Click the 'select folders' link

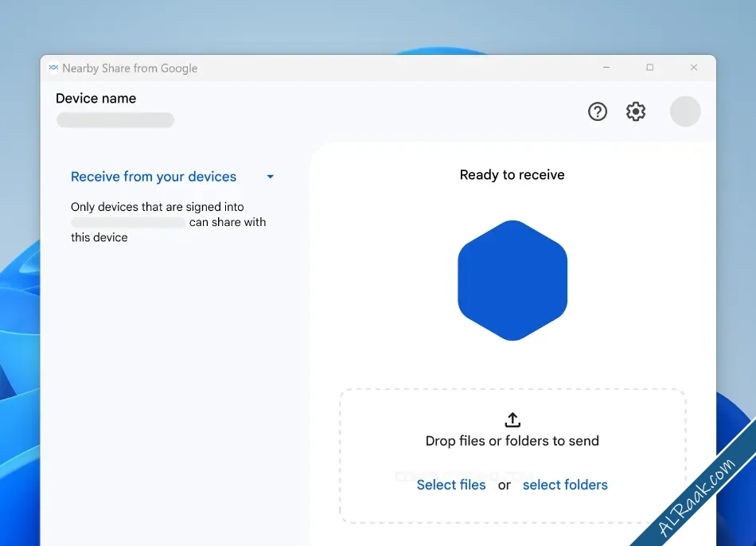[x=565, y=485]
